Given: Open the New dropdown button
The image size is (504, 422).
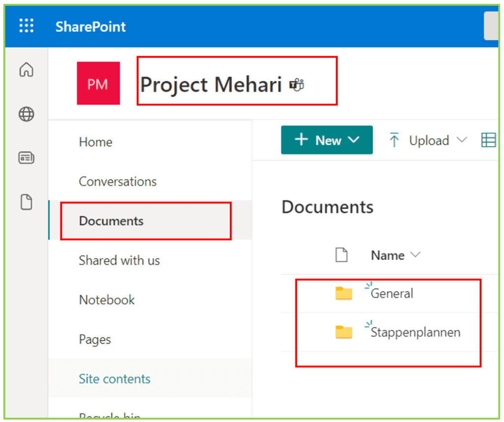Looking at the screenshot, I should click(327, 140).
